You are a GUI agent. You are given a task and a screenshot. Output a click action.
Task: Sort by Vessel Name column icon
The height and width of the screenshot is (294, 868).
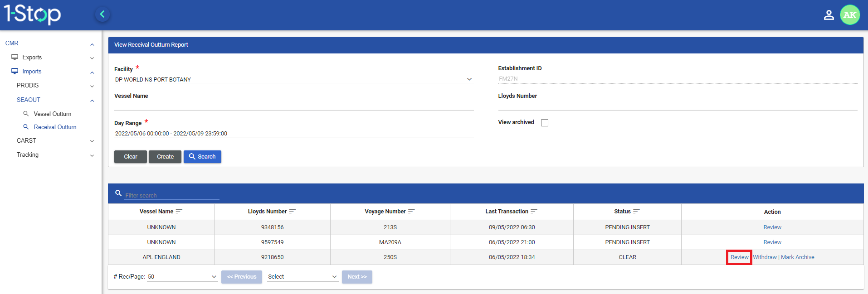point(179,212)
